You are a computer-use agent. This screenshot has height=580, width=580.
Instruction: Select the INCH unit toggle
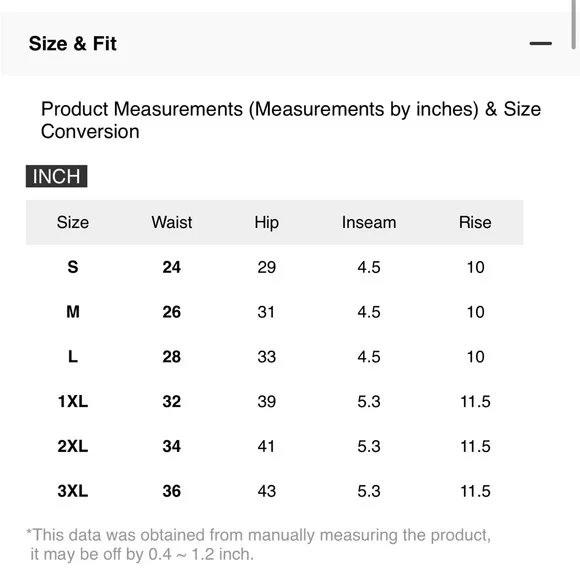[57, 176]
